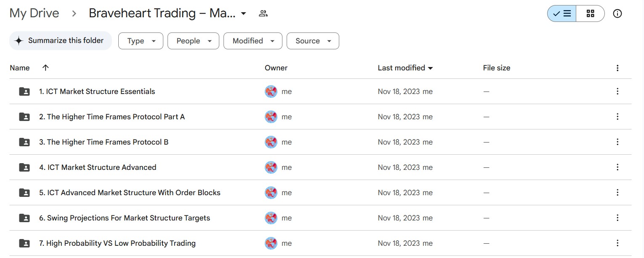Open more actions for High Probability VS Low Probability

[x=617, y=243]
